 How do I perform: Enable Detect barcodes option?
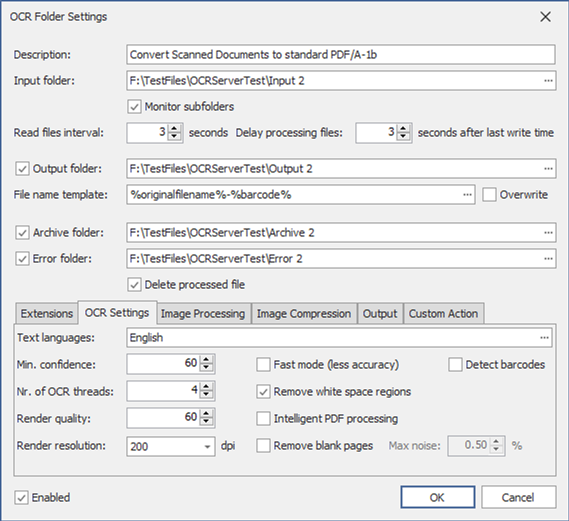455,365
